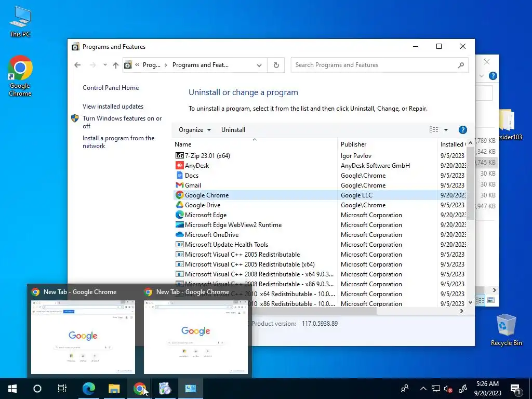Viewport: 532px width, 399px height.
Task: Open File Explorer from taskbar
Action: 114,389
